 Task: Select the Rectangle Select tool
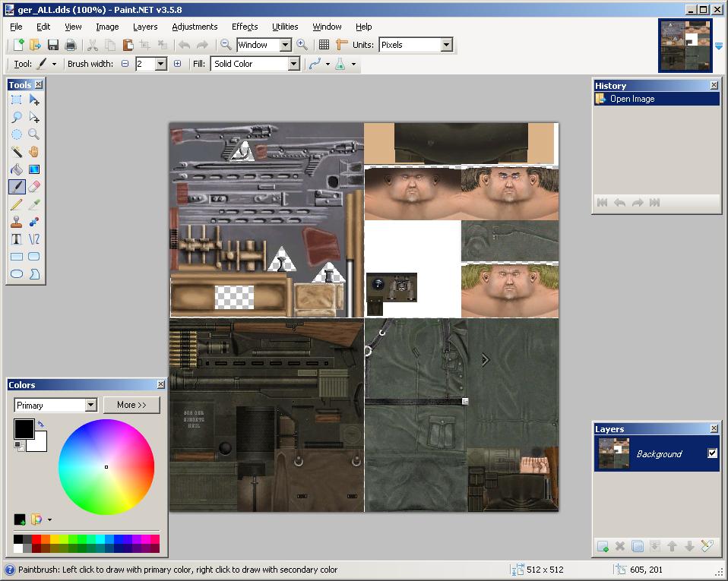[x=16, y=99]
